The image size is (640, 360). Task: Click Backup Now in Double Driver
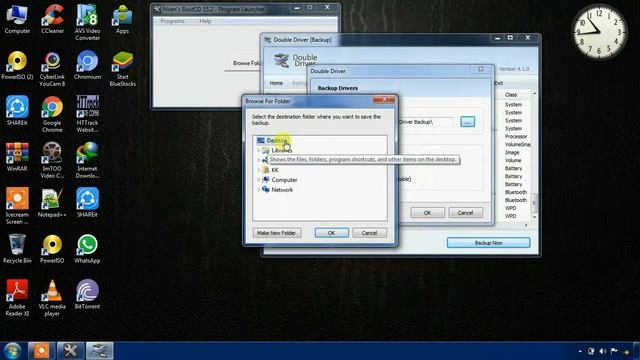tap(489, 242)
